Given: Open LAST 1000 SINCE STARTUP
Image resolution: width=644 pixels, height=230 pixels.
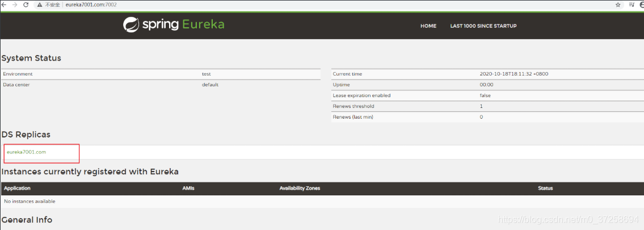Looking at the screenshot, I should (483, 26).
